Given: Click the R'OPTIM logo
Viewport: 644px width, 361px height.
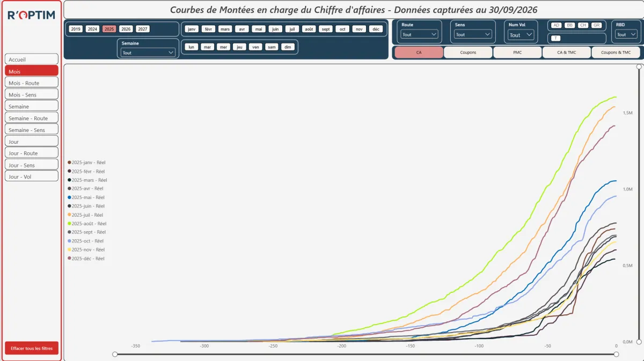Looking at the screenshot, I should (31, 15).
